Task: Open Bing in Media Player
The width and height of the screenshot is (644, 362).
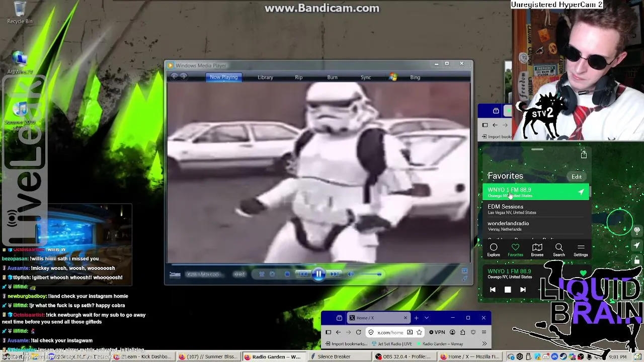Action: (415, 77)
